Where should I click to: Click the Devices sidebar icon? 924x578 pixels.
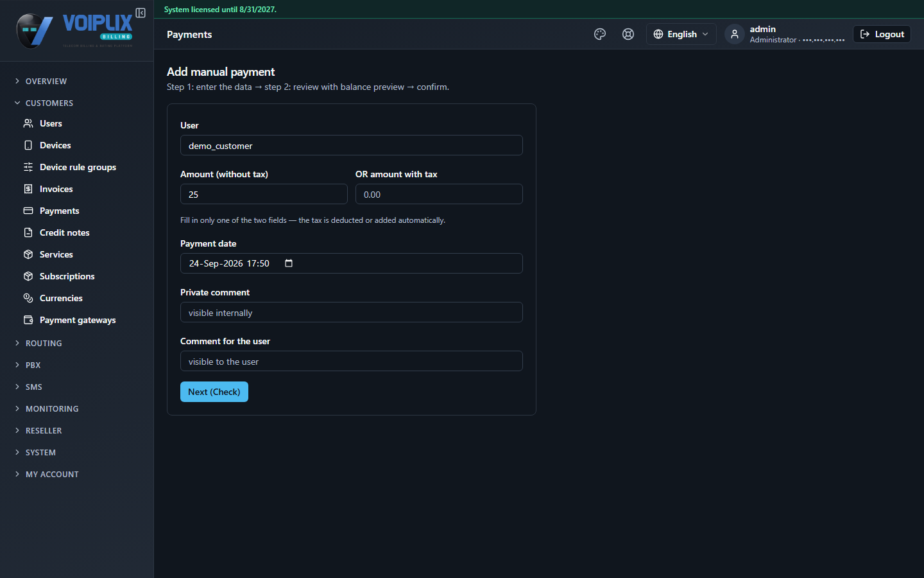click(x=28, y=145)
